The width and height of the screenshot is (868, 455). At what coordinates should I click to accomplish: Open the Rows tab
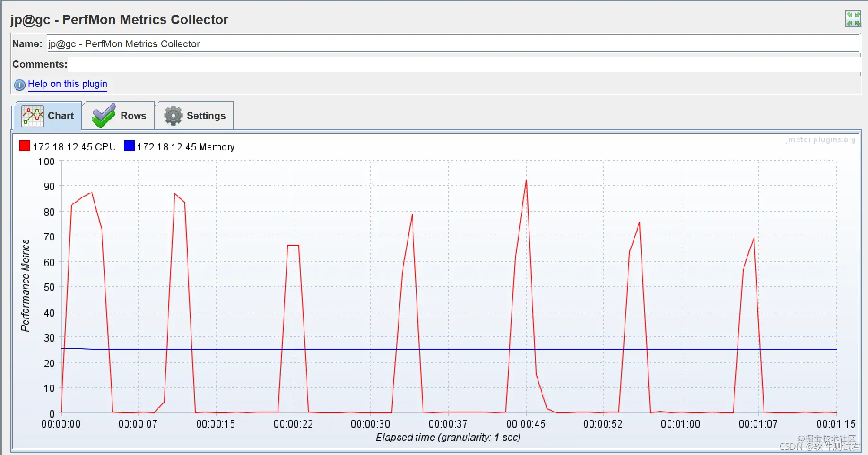click(x=119, y=116)
